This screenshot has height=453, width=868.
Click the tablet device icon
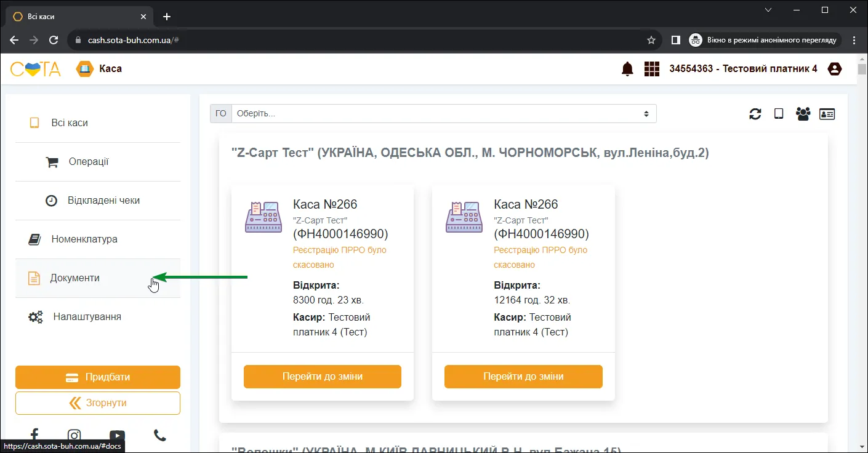[x=779, y=114]
